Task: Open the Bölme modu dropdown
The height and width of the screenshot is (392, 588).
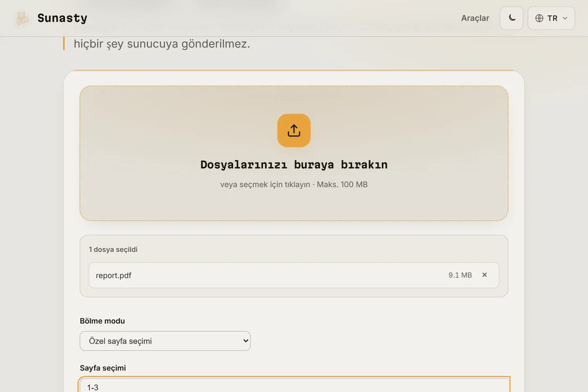Action: [165, 341]
